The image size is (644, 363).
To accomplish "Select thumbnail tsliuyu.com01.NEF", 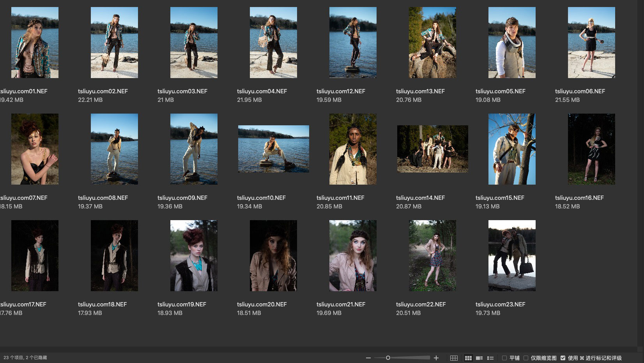I will pyautogui.click(x=35, y=43).
